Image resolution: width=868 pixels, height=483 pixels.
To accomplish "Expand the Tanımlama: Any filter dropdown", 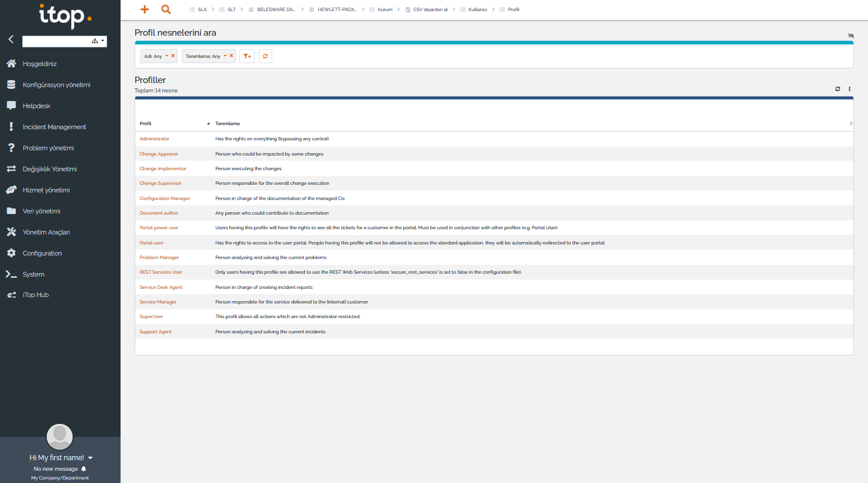I will pos(225,56).
